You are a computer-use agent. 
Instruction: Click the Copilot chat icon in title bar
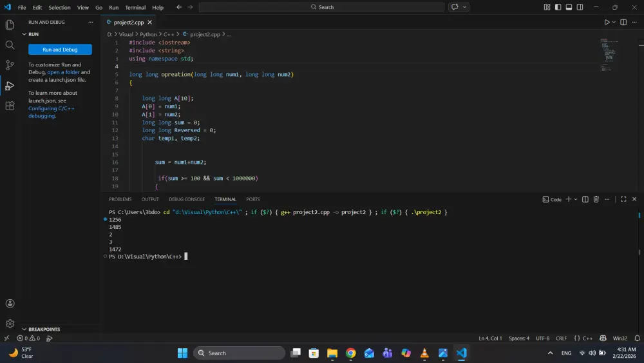coord(455,7)
